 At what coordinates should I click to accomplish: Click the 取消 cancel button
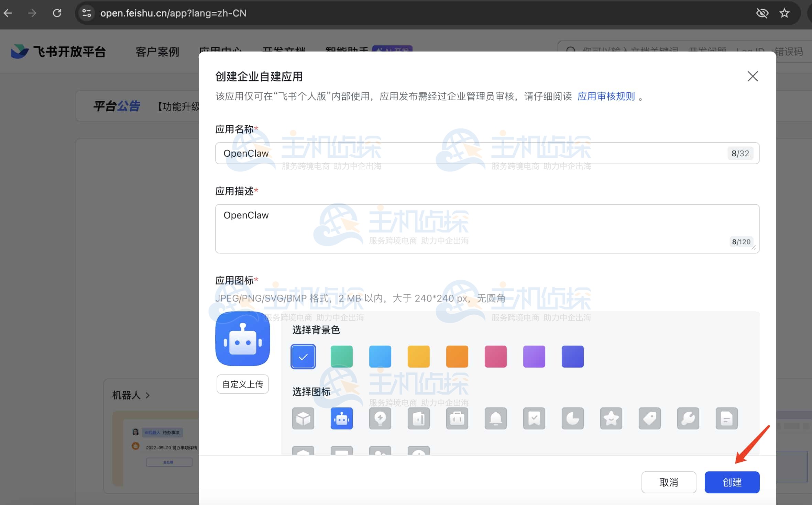click(x=669, y=482)
